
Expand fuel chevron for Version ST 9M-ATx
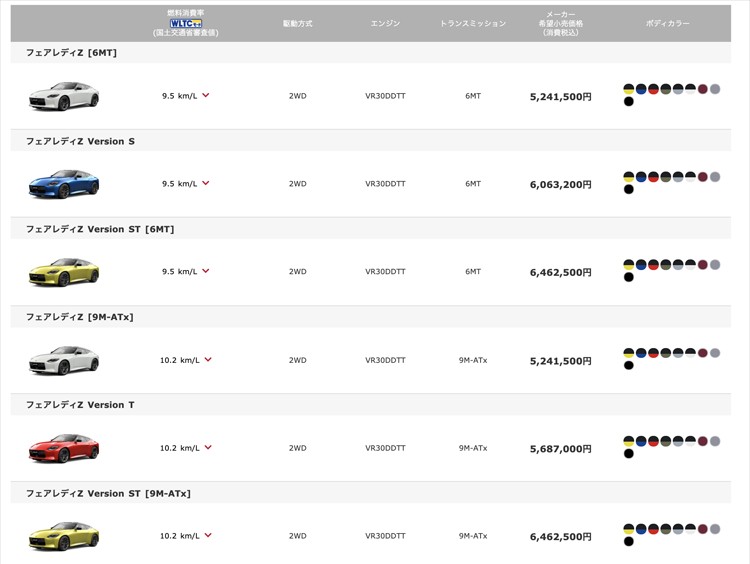pyautogui.click(x=208, y=535)
